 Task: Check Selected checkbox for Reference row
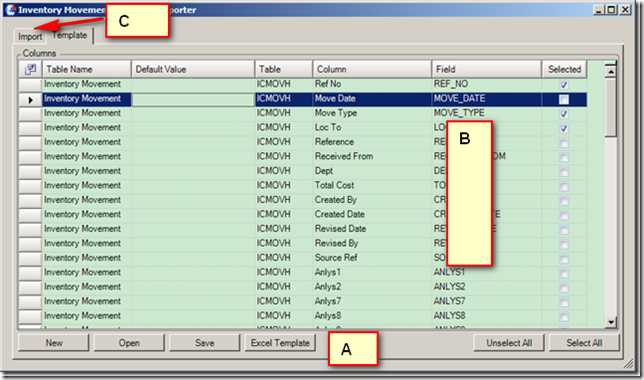(x=564, y=143)
